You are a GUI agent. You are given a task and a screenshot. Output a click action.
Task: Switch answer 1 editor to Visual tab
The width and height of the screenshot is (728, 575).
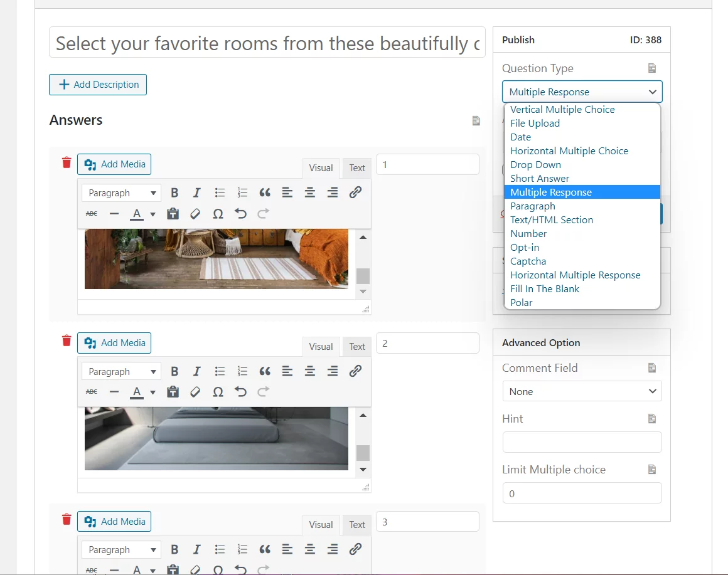coord(321,168)
